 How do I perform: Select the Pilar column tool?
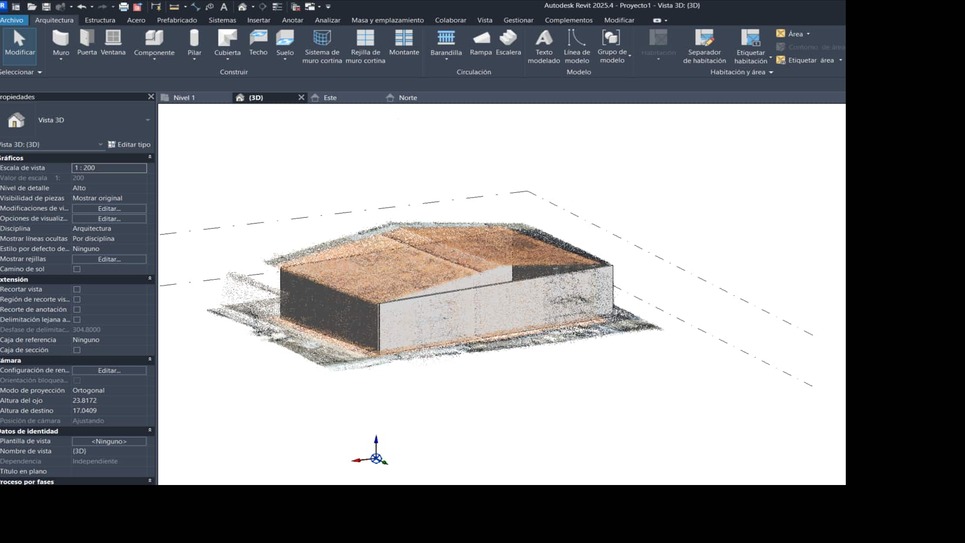pyautogui.click(x=194, y=43)
